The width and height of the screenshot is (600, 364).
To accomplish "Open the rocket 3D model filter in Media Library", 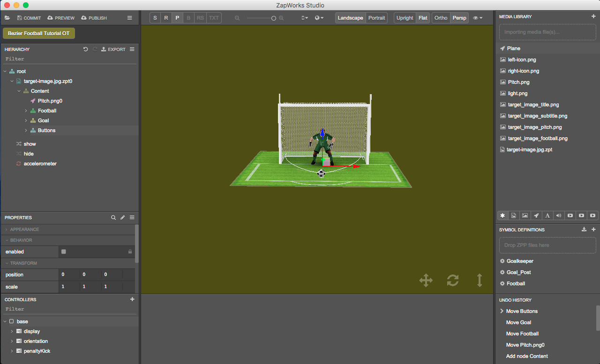I will pyautogui.click(x=536, y=215).
